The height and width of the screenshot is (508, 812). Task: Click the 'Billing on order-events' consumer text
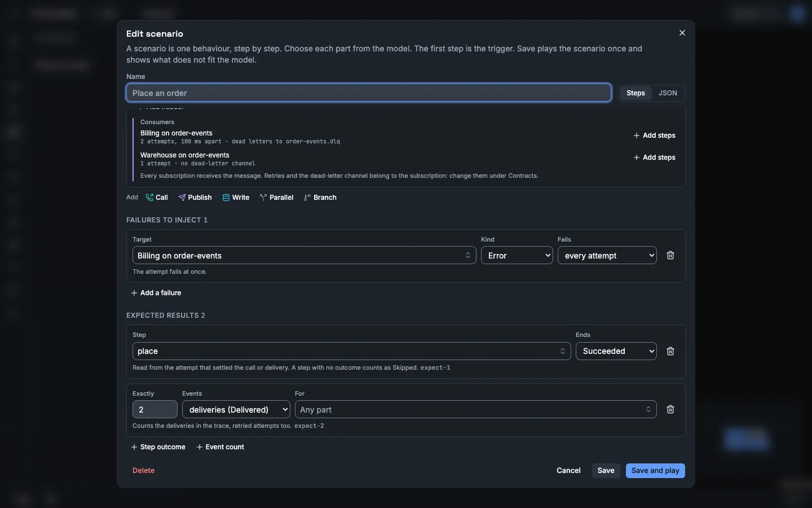click(x=176, y=133)
